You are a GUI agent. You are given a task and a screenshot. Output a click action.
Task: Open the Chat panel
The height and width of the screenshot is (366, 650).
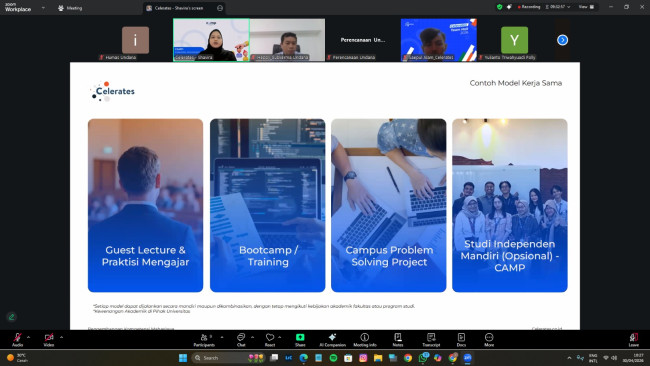point(241,339)
